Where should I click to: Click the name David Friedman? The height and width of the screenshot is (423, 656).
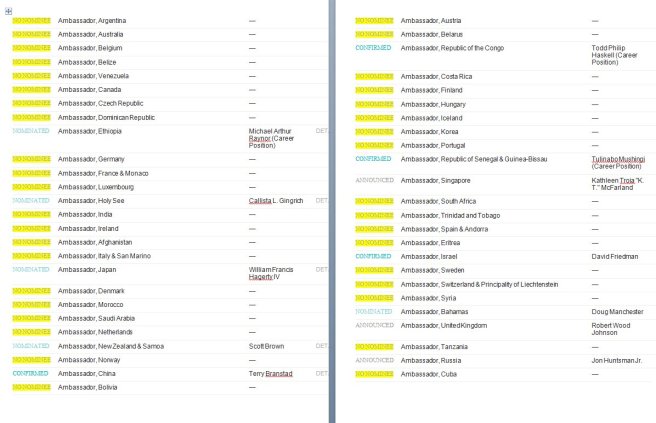coord(616,256)
